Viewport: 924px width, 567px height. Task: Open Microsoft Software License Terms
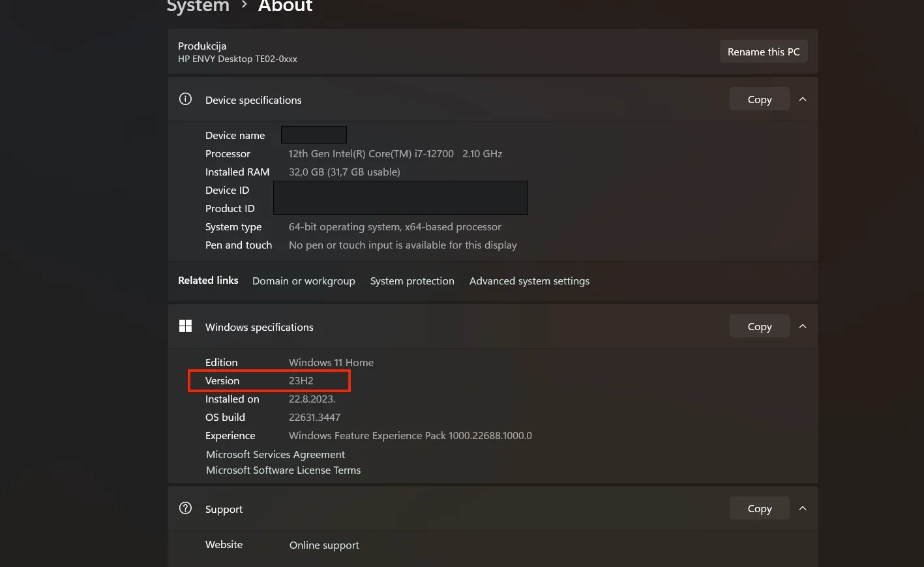(283, 470)
